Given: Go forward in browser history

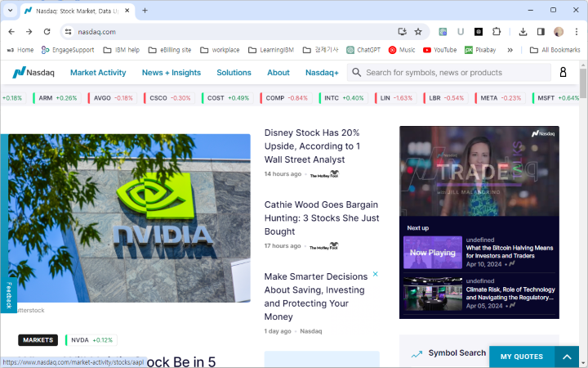Looking at the screenshot, I should 29,32.
